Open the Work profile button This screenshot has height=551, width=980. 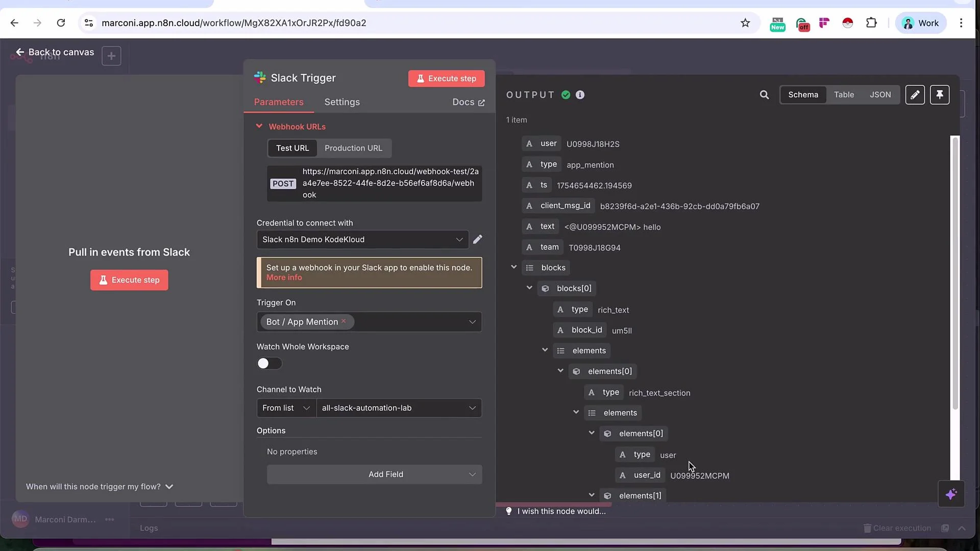[x=920, y=23]
